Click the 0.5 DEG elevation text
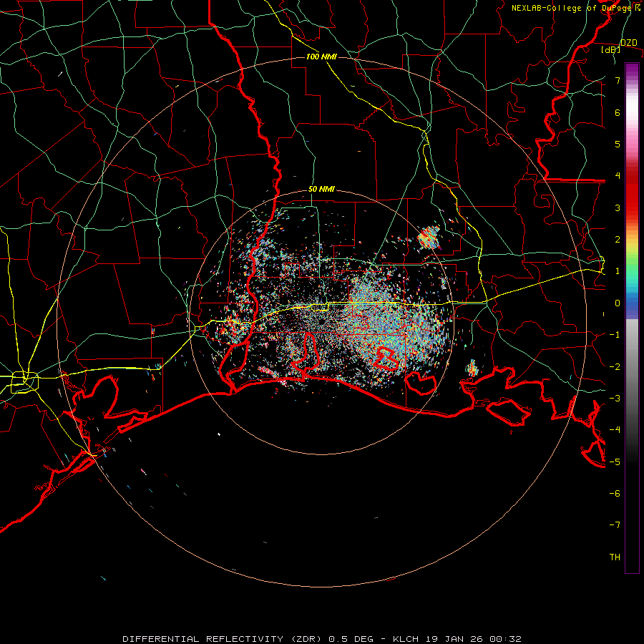The height and width of the screenshot is (644, 644). click(351, 639)
